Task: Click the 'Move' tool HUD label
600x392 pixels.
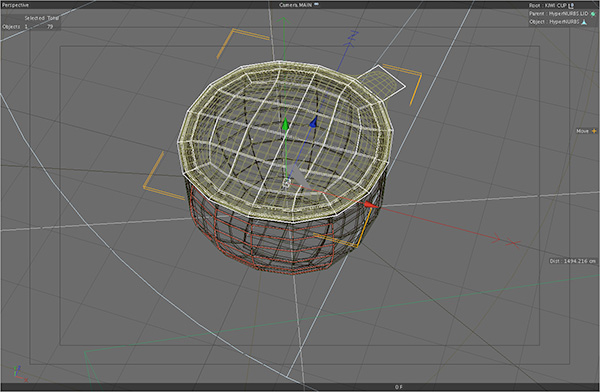Action: pyautogui.click(x=582, y=131)
